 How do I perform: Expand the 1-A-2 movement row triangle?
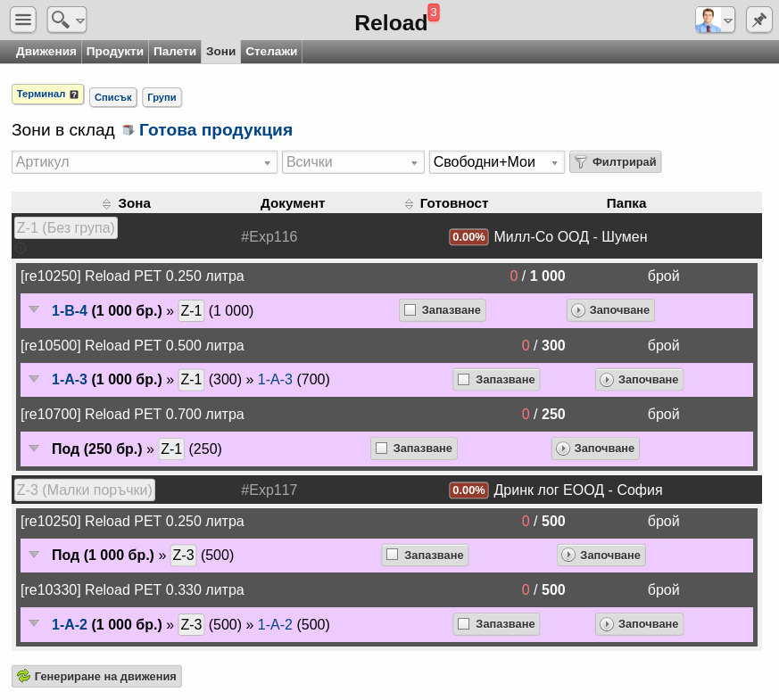pyautogui.click(x=34, y=623)
